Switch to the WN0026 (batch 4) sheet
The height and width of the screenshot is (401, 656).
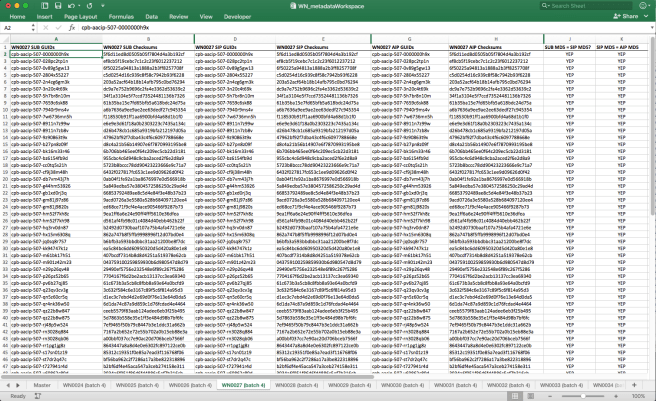190,385
